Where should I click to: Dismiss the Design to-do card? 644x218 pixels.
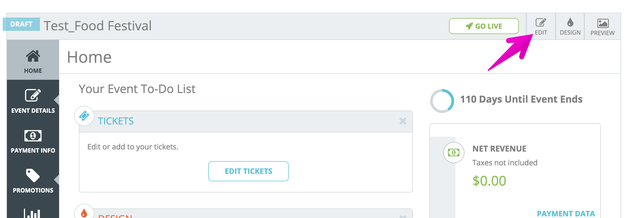point(403,216)
